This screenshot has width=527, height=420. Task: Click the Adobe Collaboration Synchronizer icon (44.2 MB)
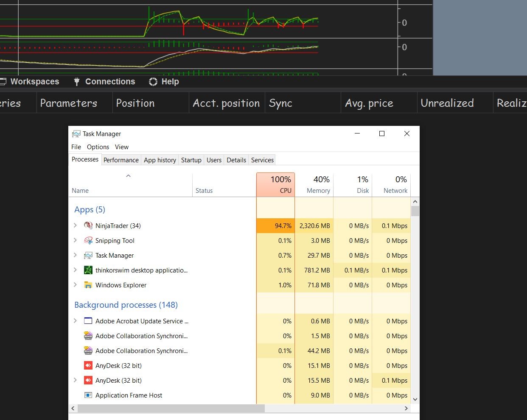88,350
